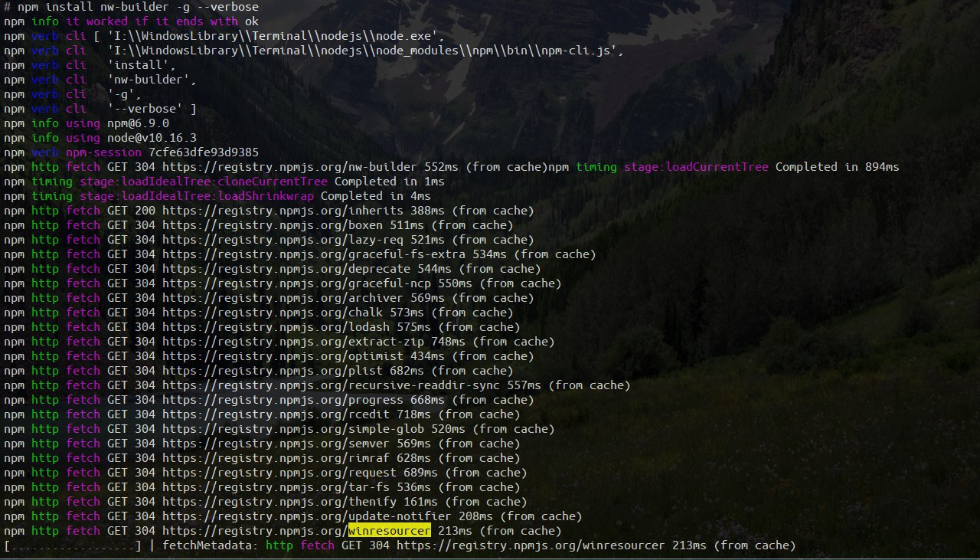The image size is (980, 560).
Task: Click the 'node@v10.16.3' version text
Action: coord(152,138)
